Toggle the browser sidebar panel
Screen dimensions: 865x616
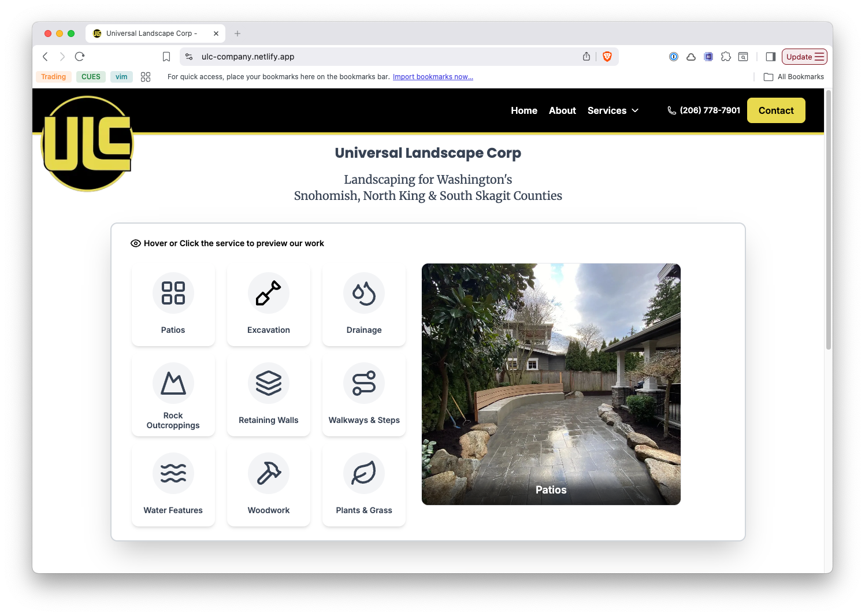click(x=770, y=56)
